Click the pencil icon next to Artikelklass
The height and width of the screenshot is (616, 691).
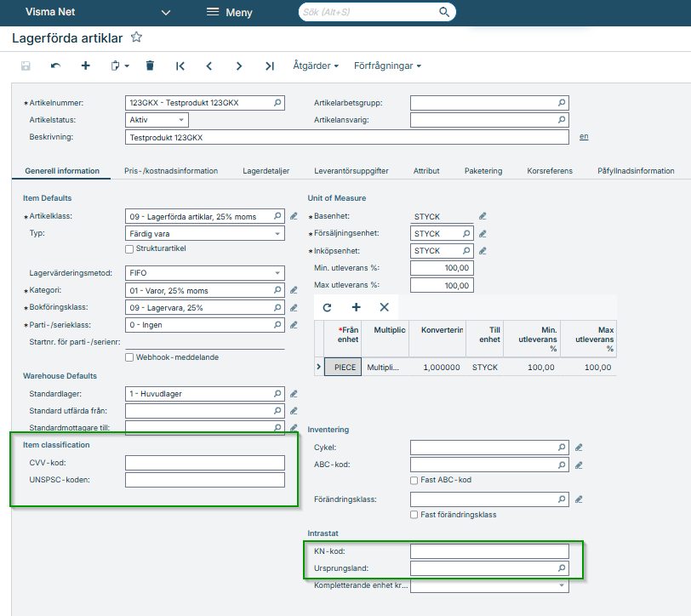point(294,217)
